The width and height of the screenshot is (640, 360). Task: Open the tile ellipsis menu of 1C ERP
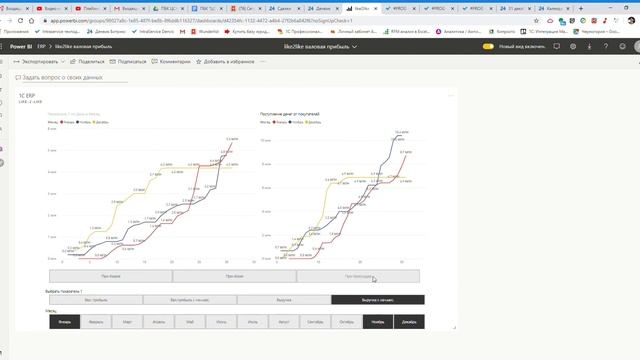(451, 96)
